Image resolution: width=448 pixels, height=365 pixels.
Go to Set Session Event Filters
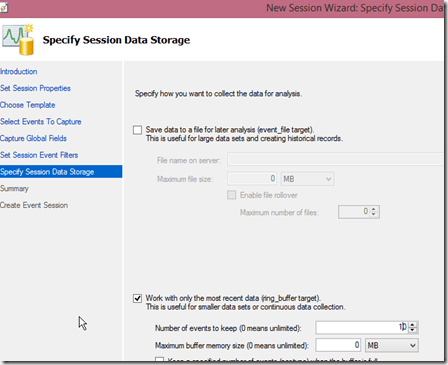[x=39, y=155]
